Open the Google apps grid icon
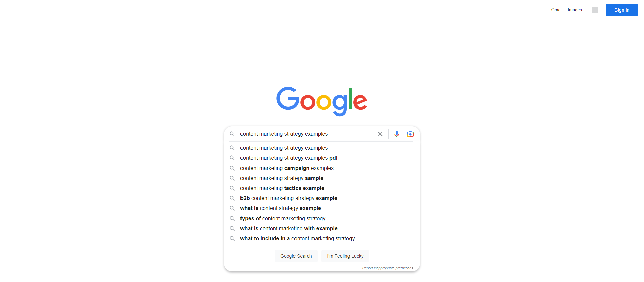Viewport: 644px width, 282px height. [x=595, y=10]
